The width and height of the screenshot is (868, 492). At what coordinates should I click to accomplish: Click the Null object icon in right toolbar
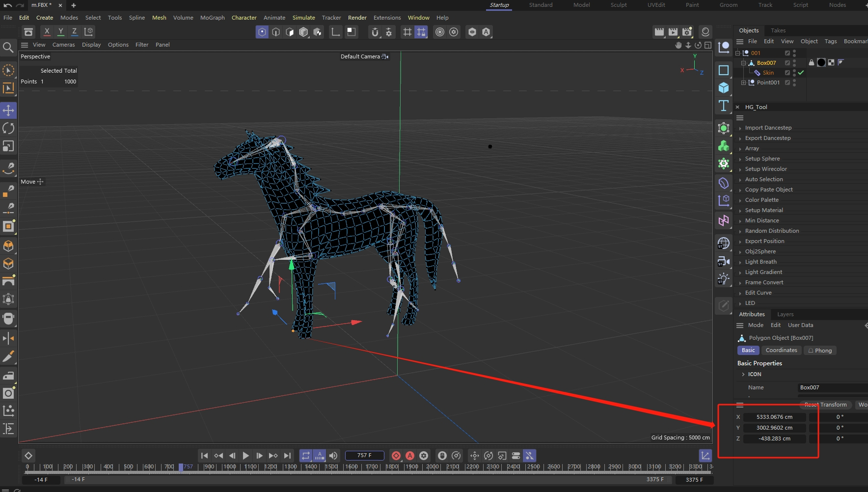[x=724, y=47]
